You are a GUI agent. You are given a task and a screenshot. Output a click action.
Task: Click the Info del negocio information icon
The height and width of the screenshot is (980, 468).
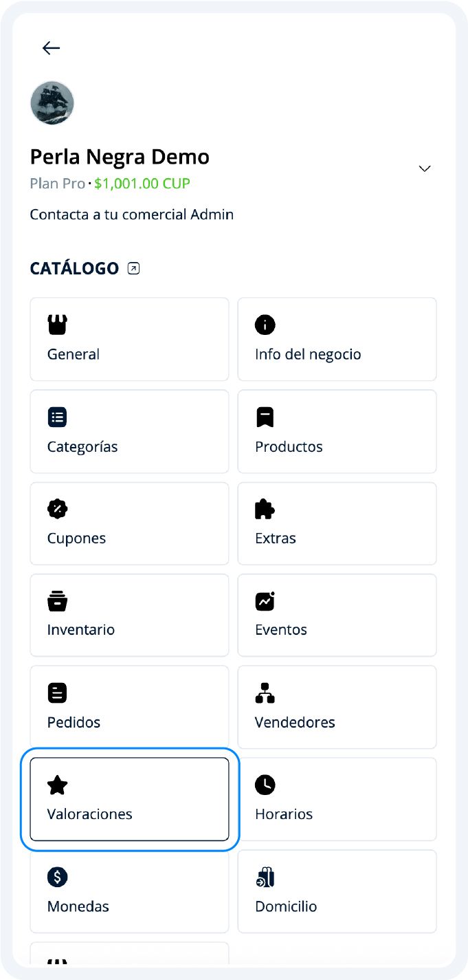[x=265, y=325]
